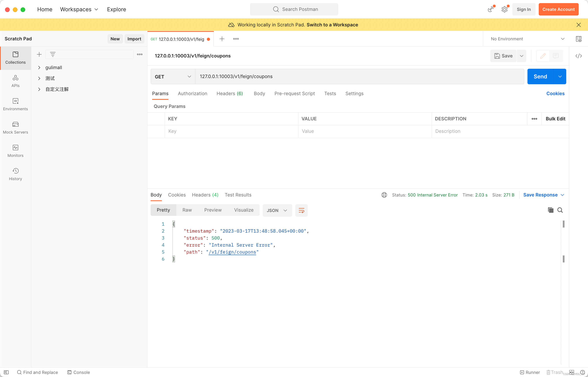Open the GET method dropdown
The width and height of the screenshot is (588, 377).
[173, 77]
